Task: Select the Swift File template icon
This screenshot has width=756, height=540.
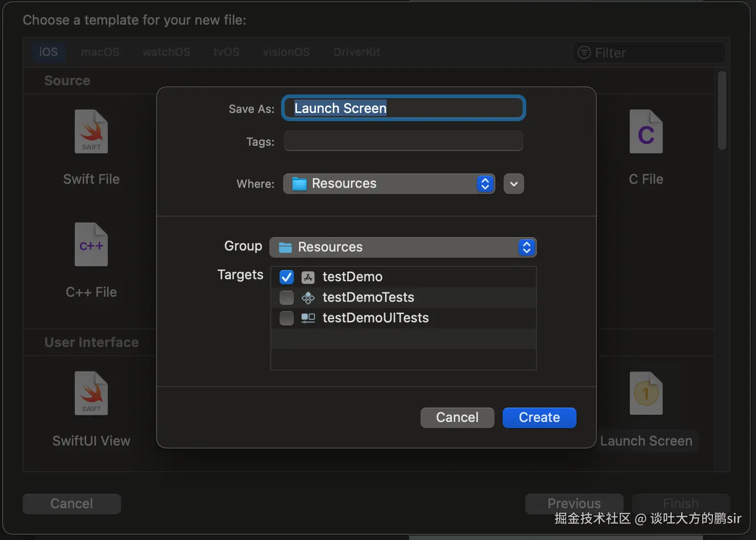Action: (91, 131)
